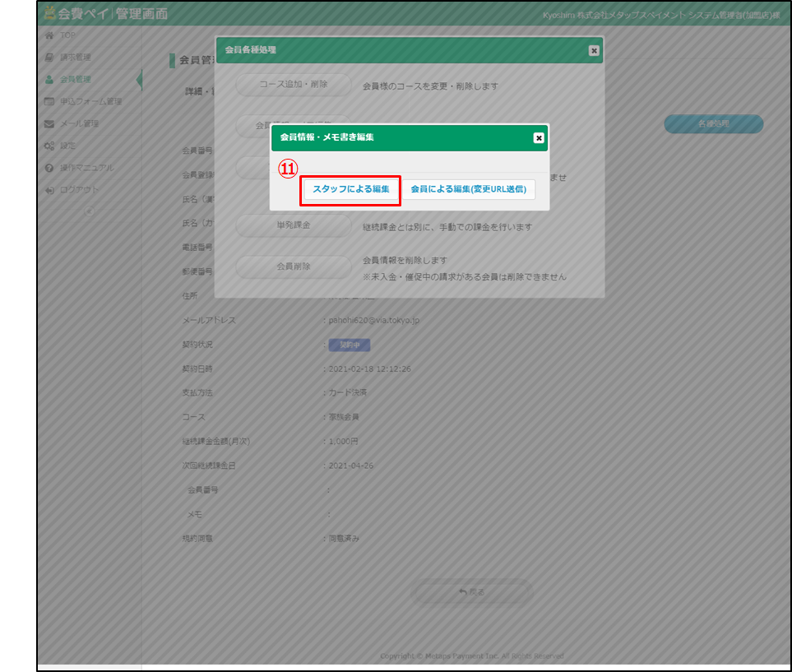The width and height of the screenshot is (792, 672).
Task: Click the 設定 gears icon
Action: tap(49, 146)
